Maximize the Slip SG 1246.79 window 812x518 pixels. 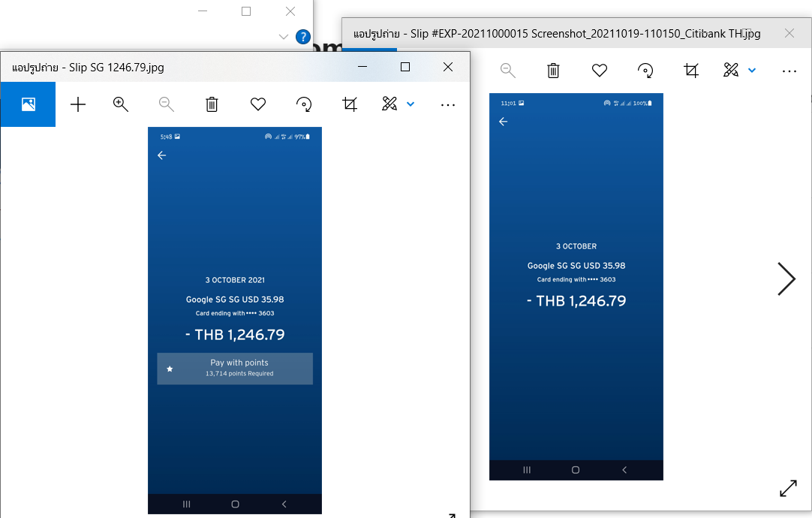tap(405, 67)
